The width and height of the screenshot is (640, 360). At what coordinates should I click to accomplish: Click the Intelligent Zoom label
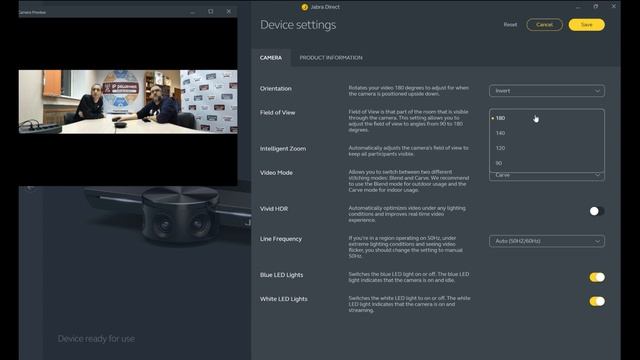coord(283,149)
